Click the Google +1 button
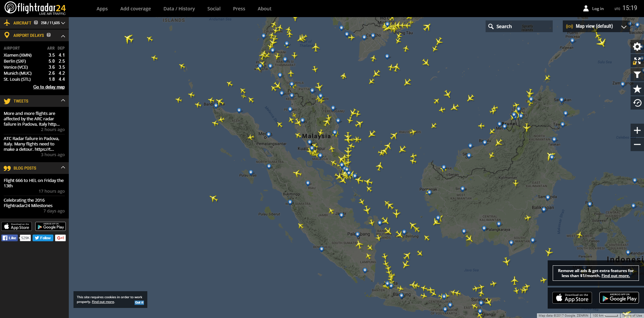 point(60,238)
